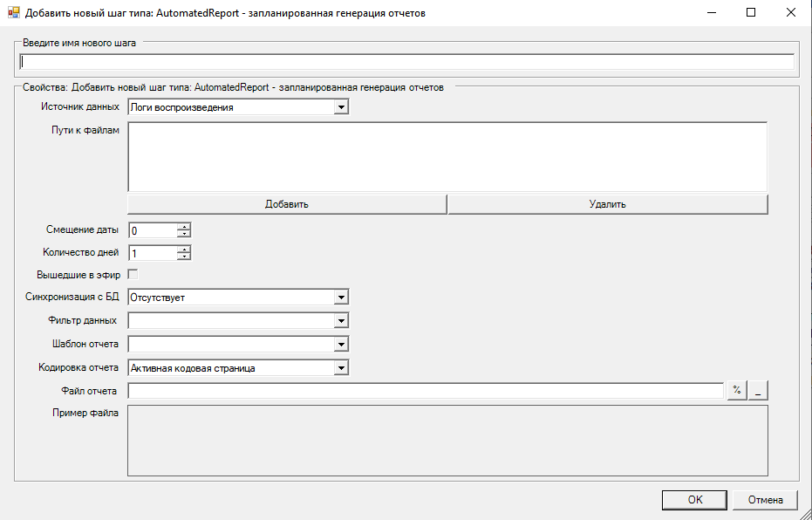Click the application icon in title bar
This screenshot has height=520, width=812.
pyautogui.click(x=13, y=12)
